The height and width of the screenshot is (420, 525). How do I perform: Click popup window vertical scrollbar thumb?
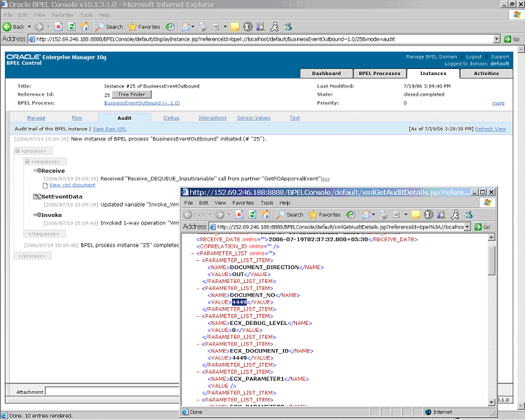tap(491, 261)
